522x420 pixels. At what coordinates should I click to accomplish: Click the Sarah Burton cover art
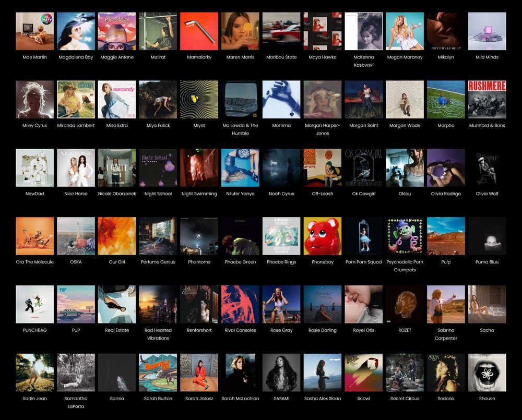tap(158, 373)
